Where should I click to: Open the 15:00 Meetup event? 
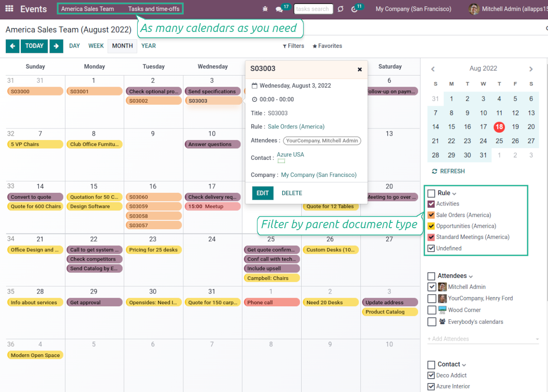(212, 206)
